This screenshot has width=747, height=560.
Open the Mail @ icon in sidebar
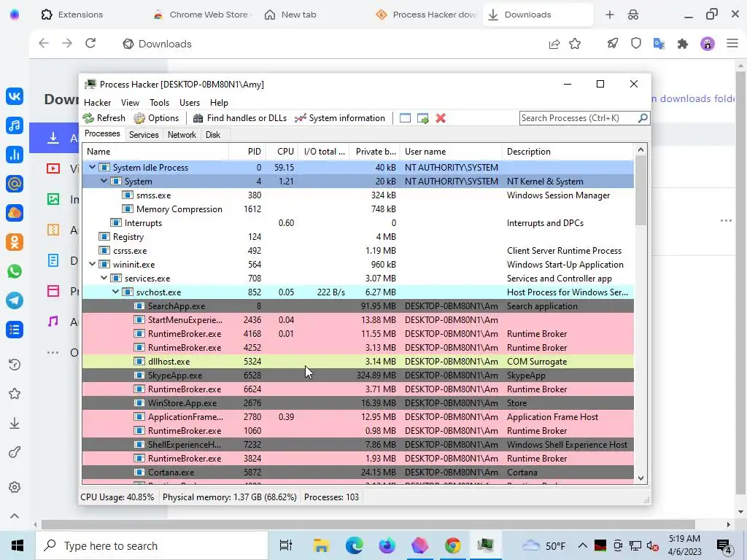pyautogui.click(x=15, y=184)
